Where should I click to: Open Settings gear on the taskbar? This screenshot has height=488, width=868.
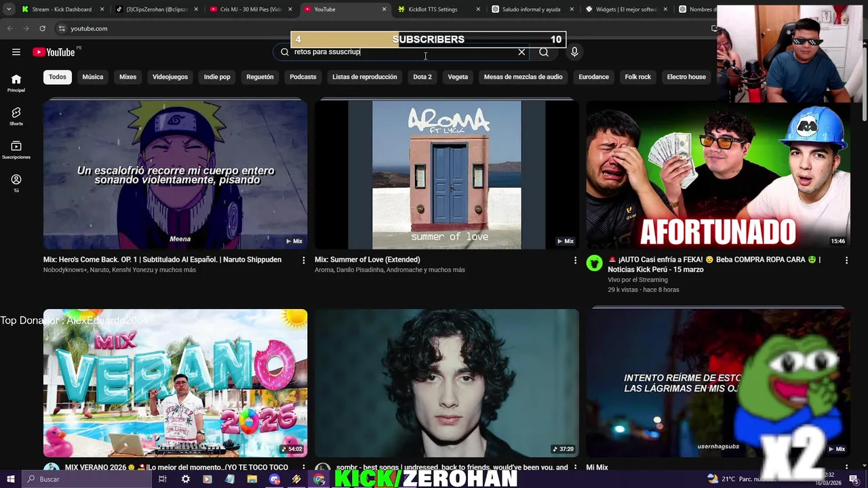coord(185,479)
